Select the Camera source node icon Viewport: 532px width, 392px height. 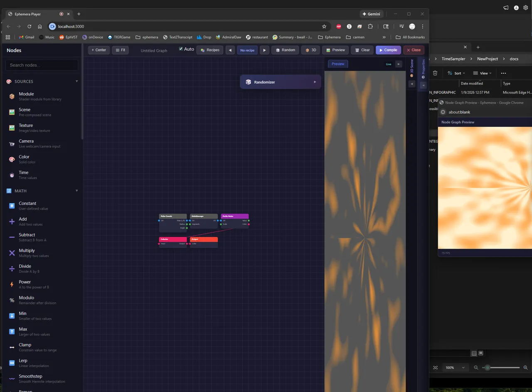[12, 144]
